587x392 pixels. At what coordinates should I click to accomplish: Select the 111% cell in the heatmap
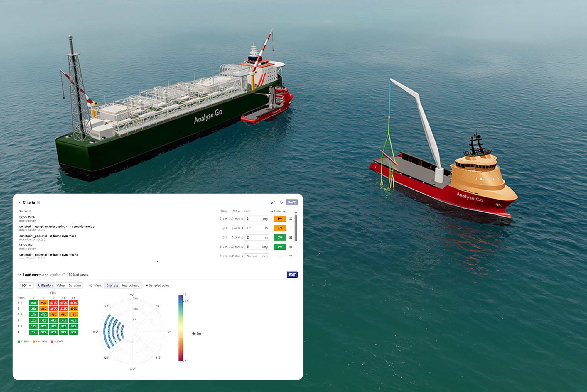click(x=63, y=309)
